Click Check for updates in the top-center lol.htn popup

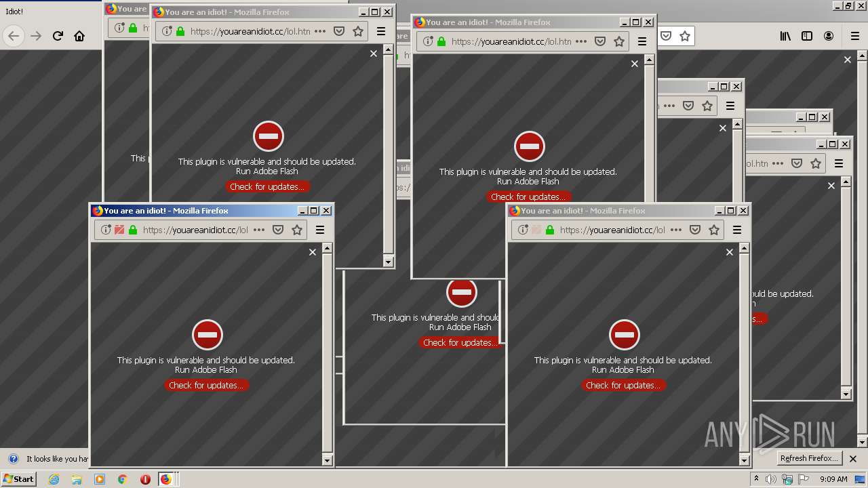528,197
